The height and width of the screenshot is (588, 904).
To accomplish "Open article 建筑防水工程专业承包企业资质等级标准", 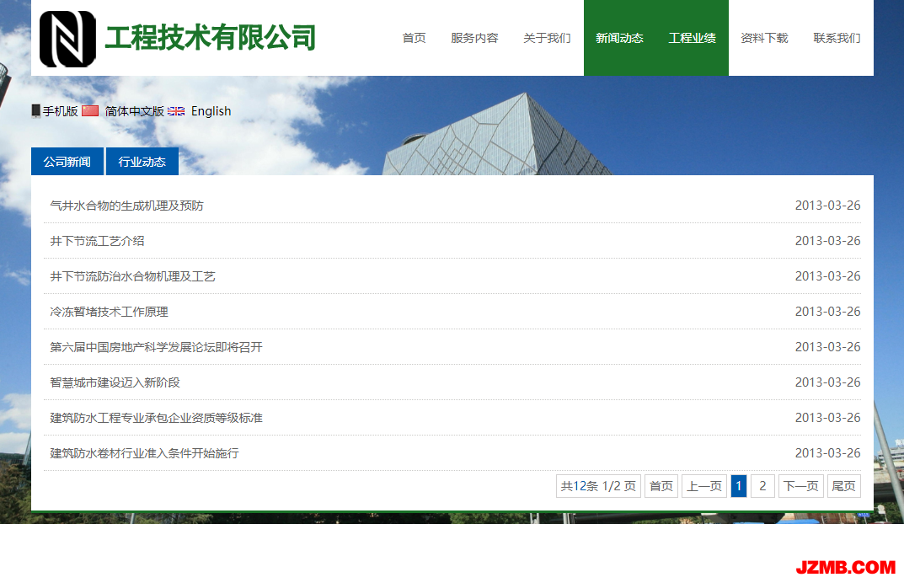I will point(156,418).
